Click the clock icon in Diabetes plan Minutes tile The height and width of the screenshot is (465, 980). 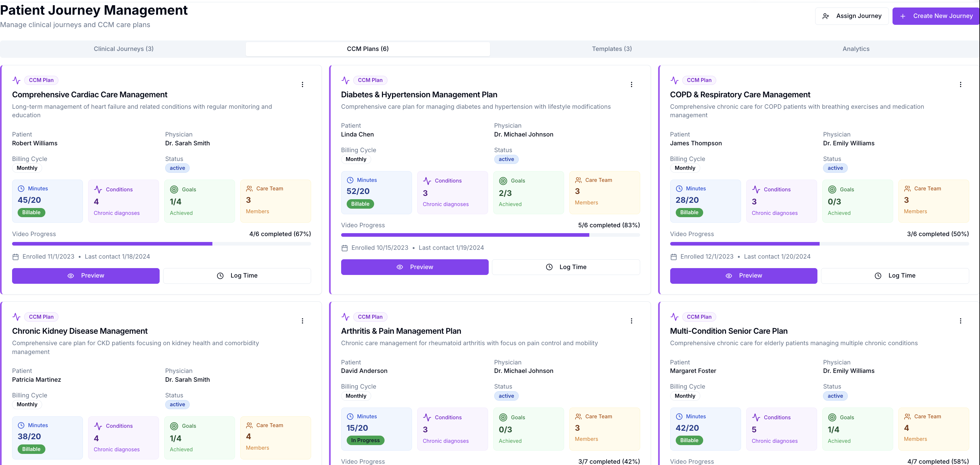tap(350, 180)
